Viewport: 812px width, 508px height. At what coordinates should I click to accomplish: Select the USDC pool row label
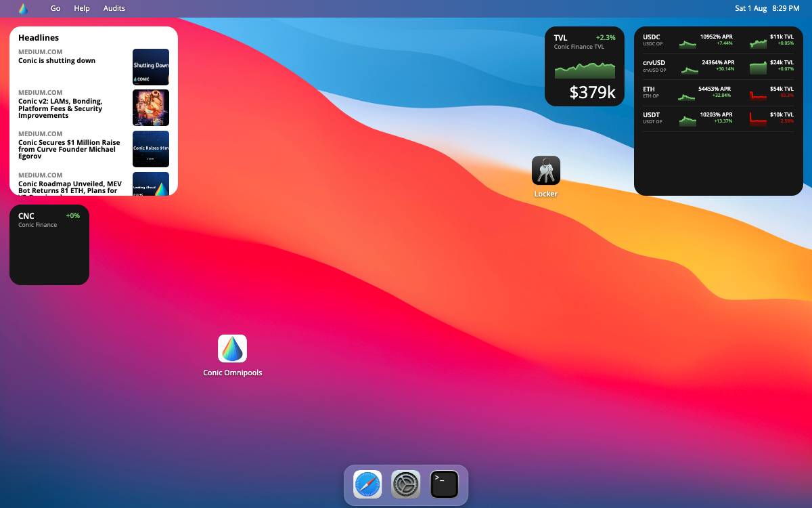(x=652, y=37)
